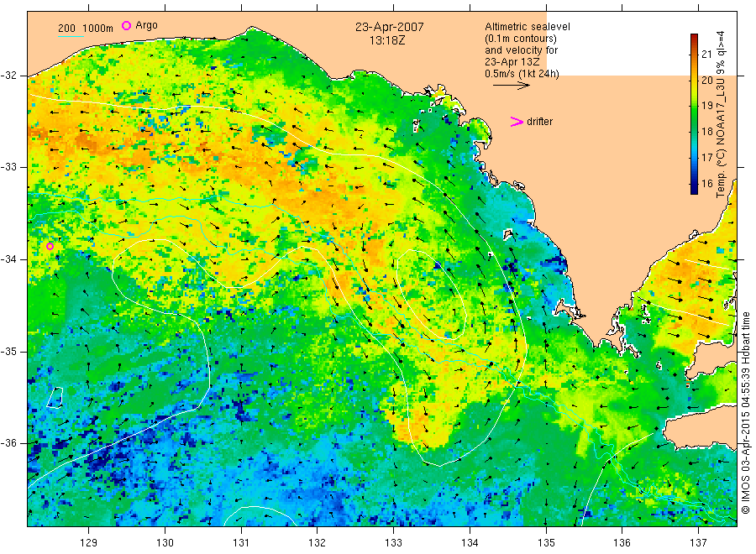Click the cyan 200 1000m depth contour legend line

click(x=71, y=36)
